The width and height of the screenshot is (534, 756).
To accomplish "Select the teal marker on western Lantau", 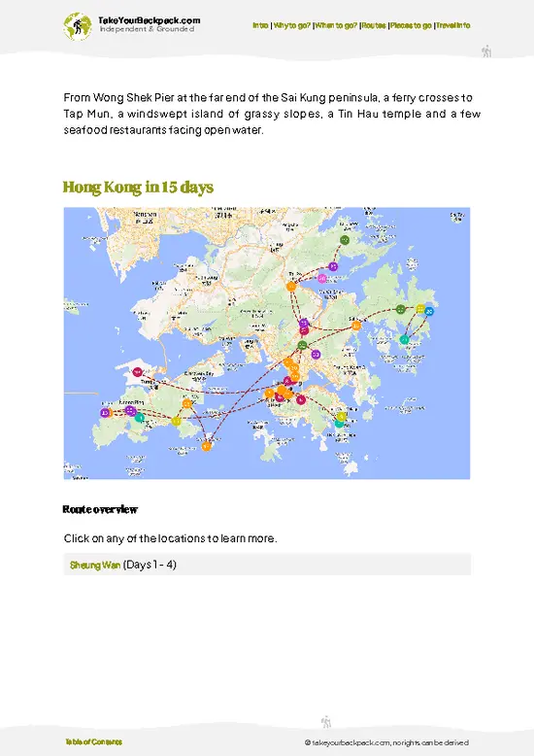I will (x=139, y=418).
